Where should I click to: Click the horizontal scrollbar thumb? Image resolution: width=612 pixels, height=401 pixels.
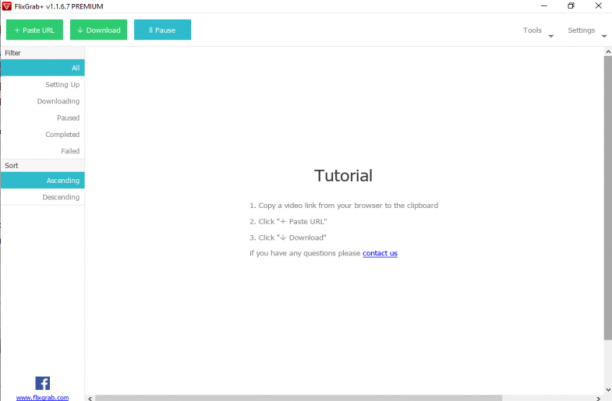tap(299, 398)
